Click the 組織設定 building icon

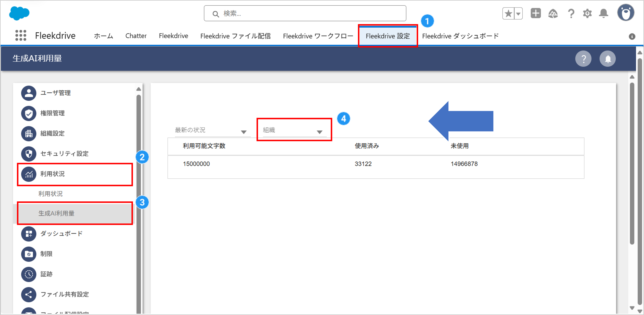(x=29, y=134)
